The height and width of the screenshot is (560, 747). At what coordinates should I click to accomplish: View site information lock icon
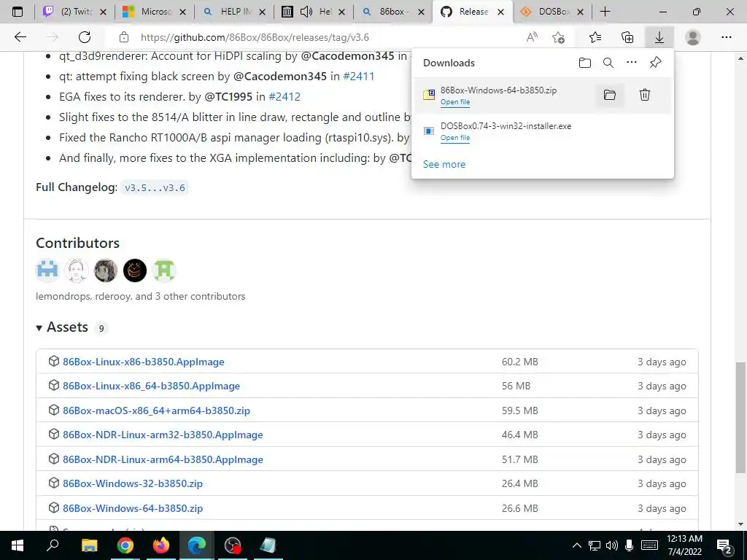pyautogui.click(x=124, y=37)
